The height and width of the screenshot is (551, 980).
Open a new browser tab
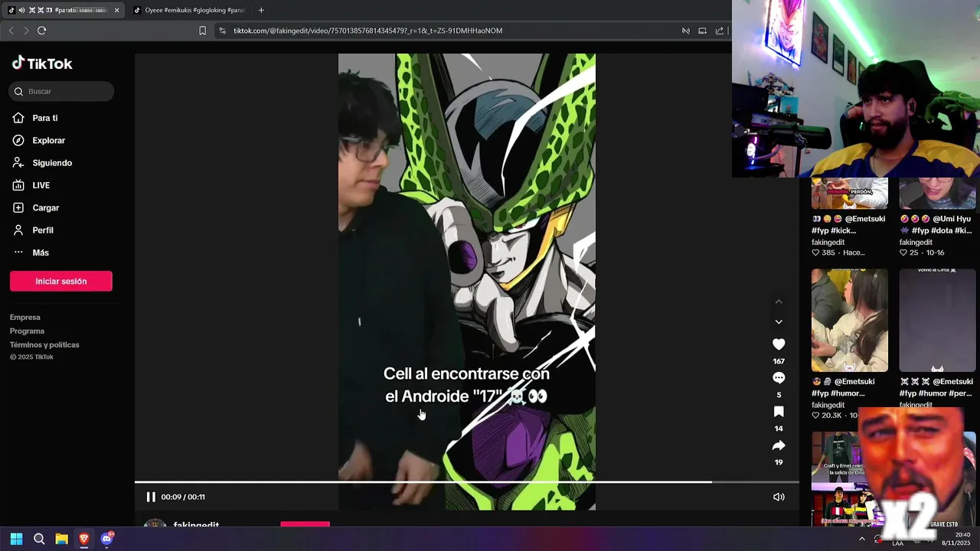click(261, 10)
